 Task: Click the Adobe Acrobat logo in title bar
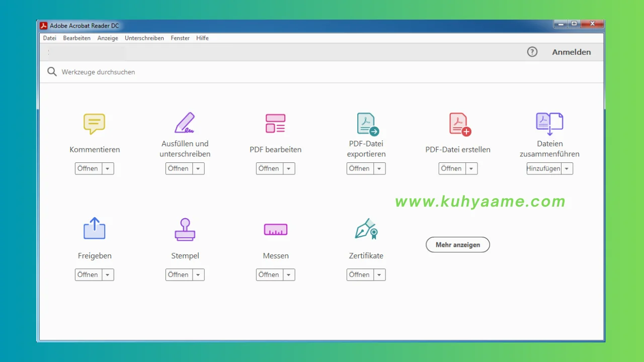tap(44, 26)
